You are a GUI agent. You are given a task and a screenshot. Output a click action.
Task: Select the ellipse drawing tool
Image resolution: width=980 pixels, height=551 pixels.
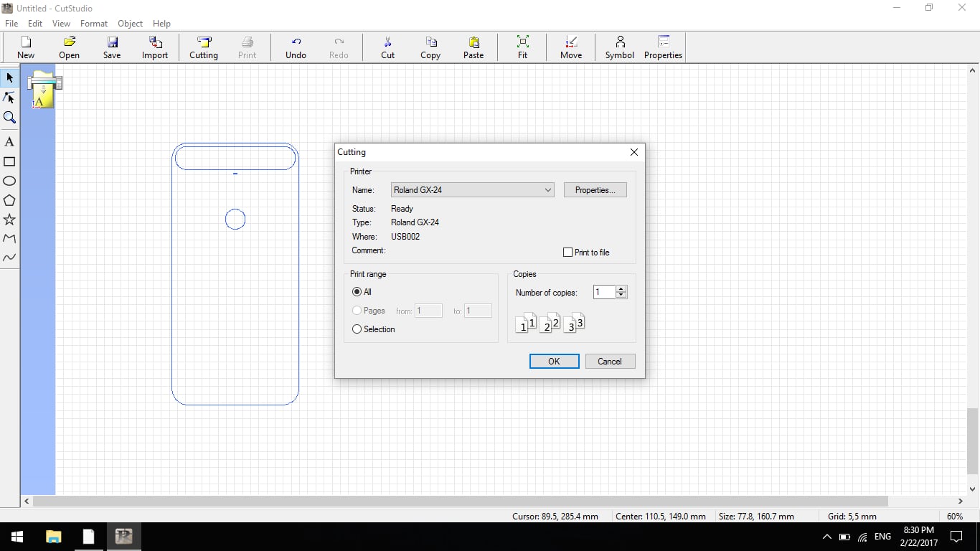point(9,181)
